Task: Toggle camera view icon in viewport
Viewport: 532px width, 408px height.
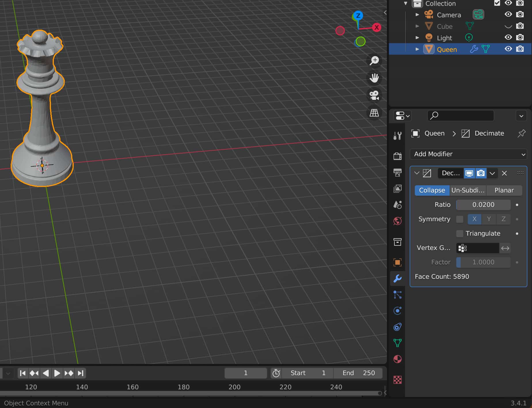Action: coord(374,95)
